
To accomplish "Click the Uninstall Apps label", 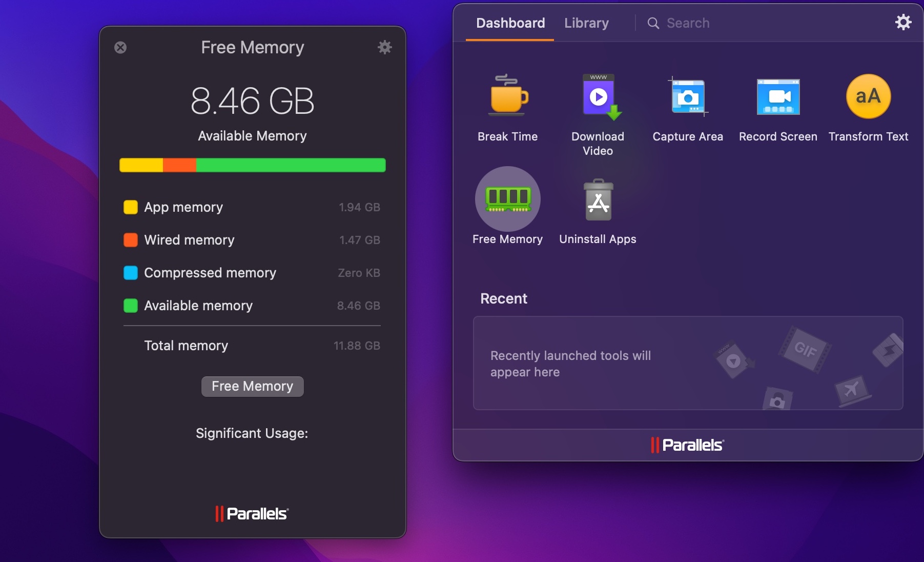I will 598,239.
